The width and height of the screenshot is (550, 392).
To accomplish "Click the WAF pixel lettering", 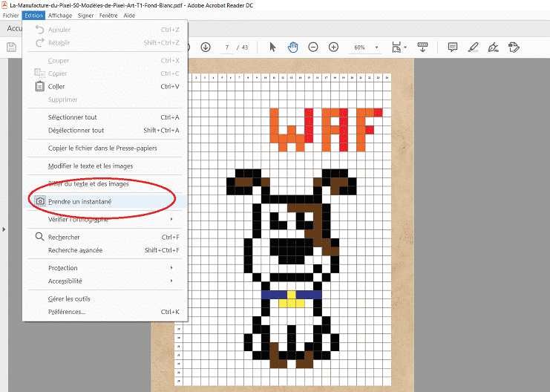I will point(326,130).
